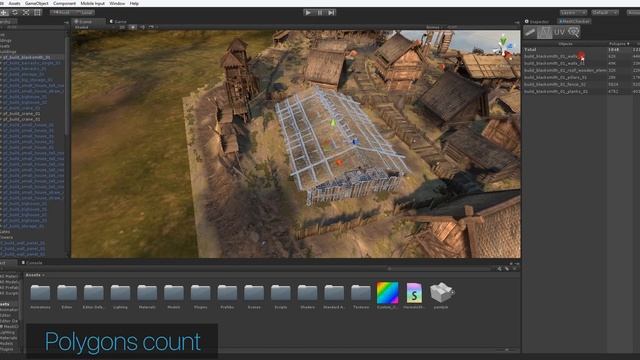Select build_blacksmith_01 roof_wooden row

click(582, 71)
